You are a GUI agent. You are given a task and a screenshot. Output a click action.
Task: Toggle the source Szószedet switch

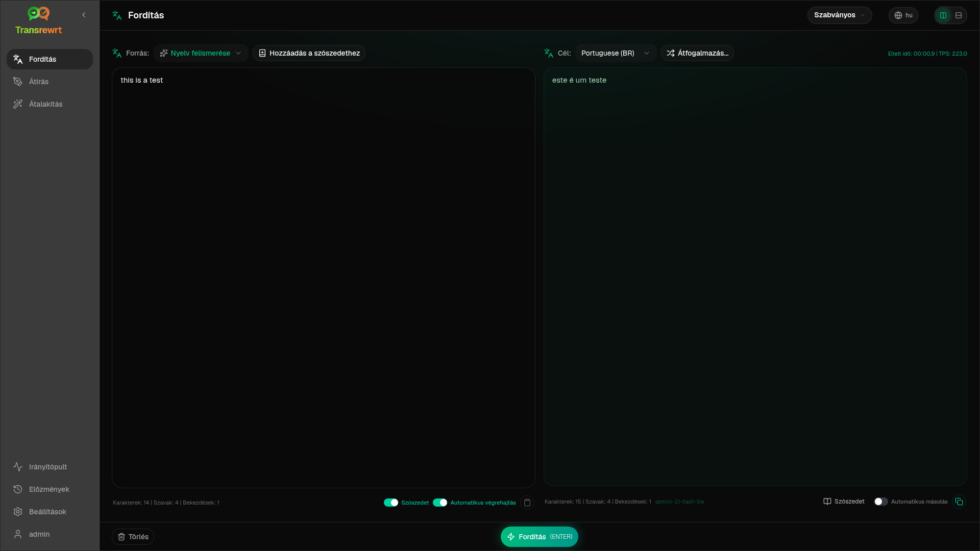(391, 503)
